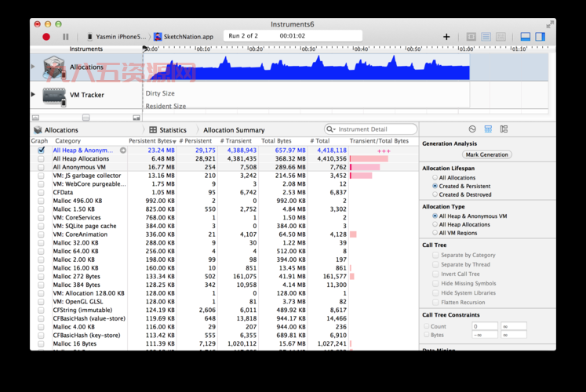Image resolution: width=586 pixels, height=392 pixels.
Task: Pause the recording
Action: 66,37
